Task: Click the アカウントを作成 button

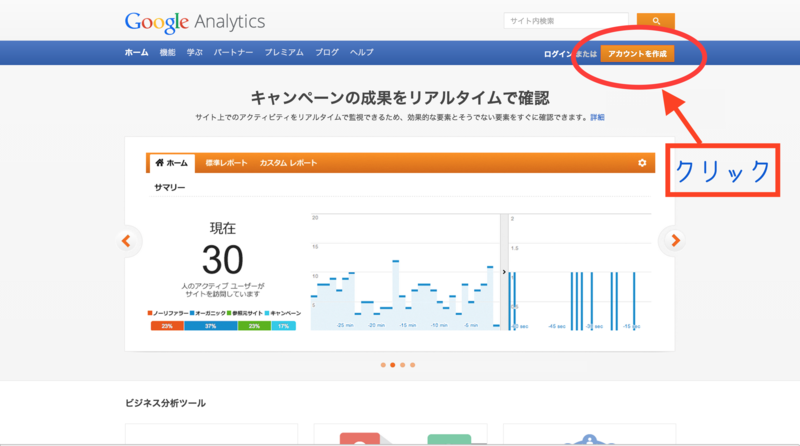Action: click(637, 54)
